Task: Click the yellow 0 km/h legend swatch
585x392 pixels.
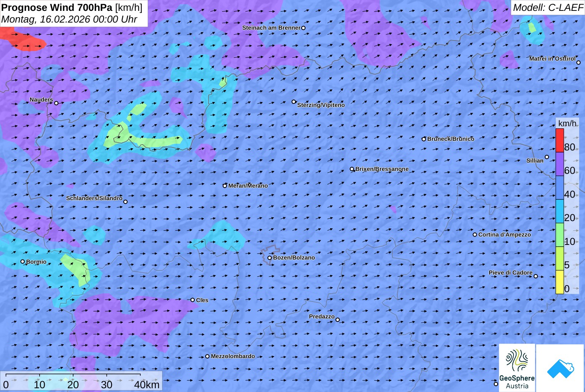Action: point(560,282)
